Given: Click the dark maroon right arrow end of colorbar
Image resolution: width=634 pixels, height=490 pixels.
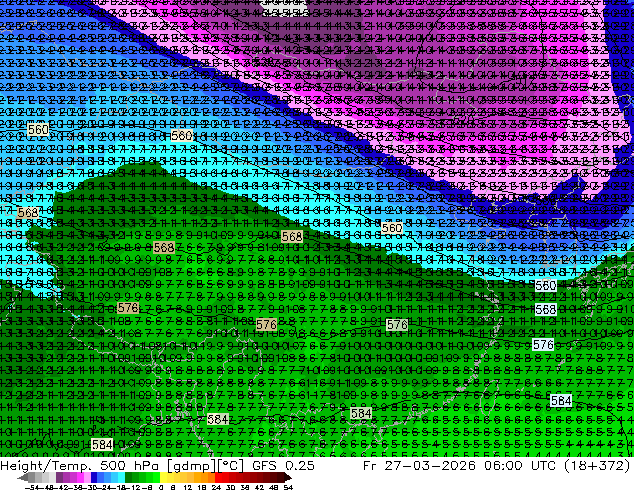Looking at the screenshot, I should [288, 478].
